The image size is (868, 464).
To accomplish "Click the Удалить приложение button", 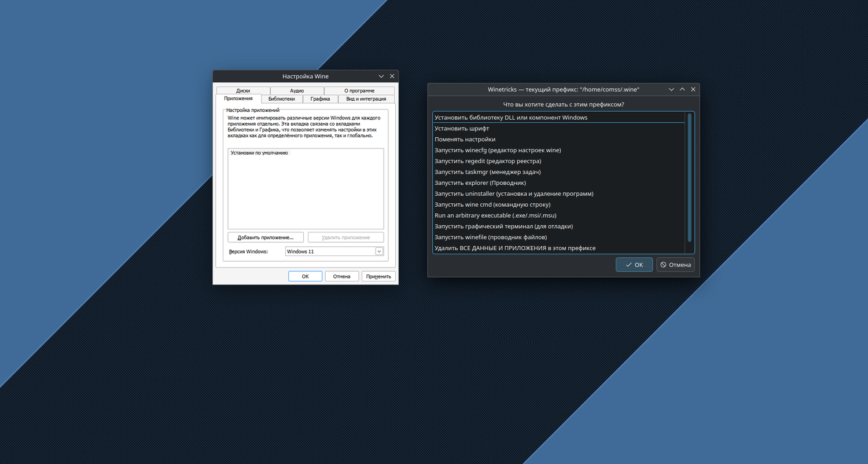I will pyautogui.click(x=346, y=237).
